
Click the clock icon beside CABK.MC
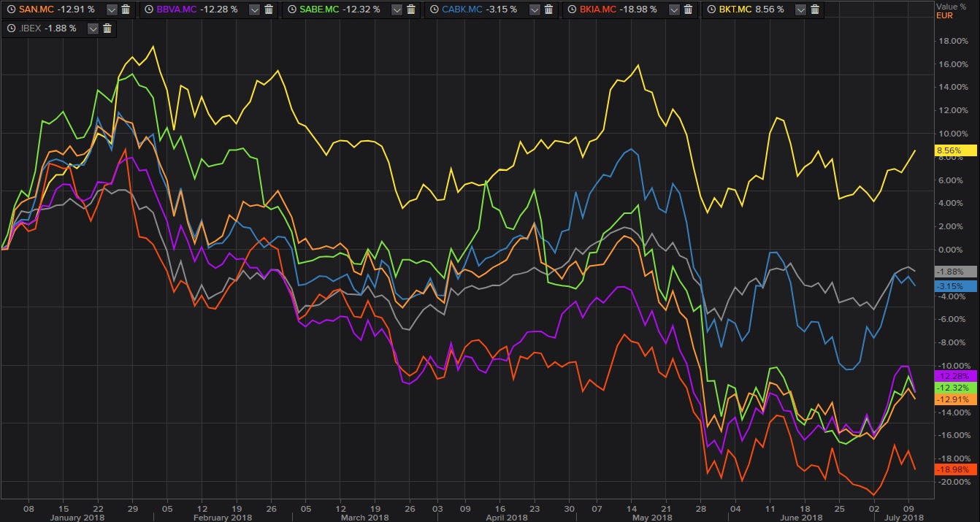[435, 10]
